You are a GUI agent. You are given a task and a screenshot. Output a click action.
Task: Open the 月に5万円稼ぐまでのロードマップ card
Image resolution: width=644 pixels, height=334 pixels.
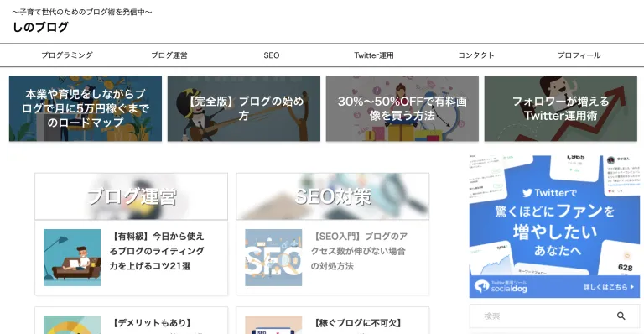point(86,108)
